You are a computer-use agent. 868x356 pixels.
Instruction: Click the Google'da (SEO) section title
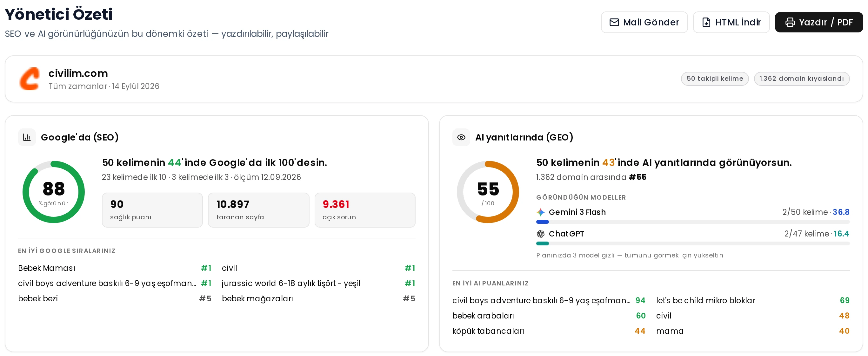80,137
